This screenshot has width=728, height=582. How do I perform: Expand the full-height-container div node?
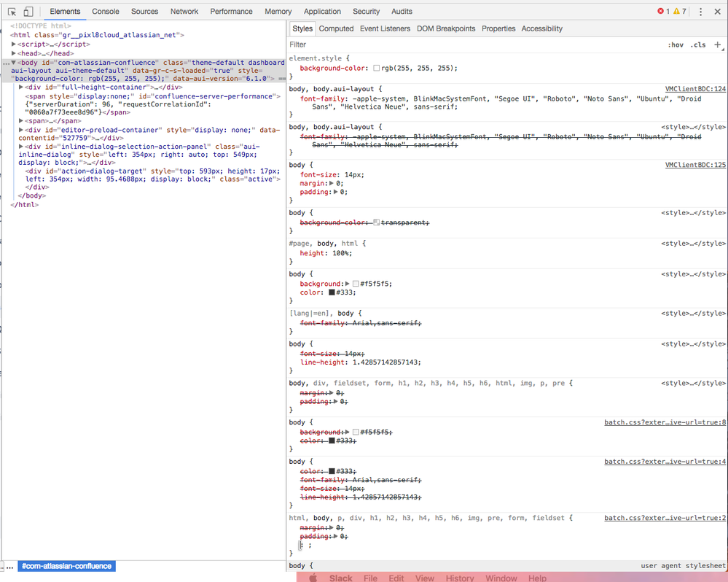21,87
